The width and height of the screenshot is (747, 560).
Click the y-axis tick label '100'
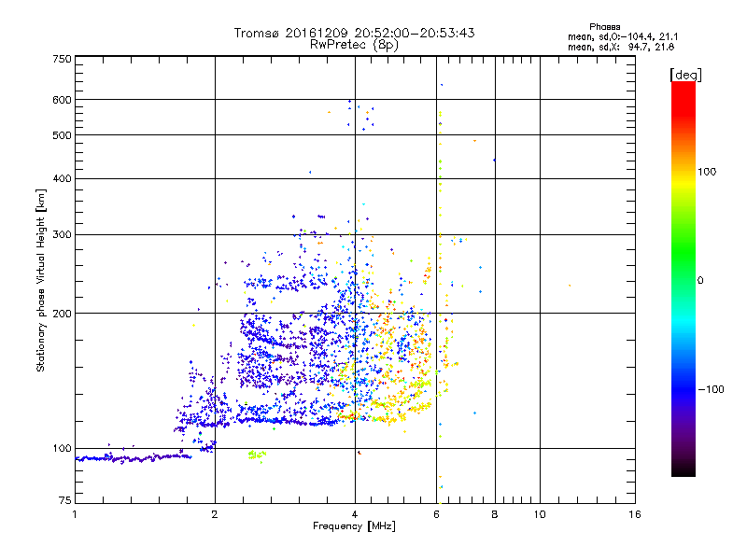pos(62,449)
